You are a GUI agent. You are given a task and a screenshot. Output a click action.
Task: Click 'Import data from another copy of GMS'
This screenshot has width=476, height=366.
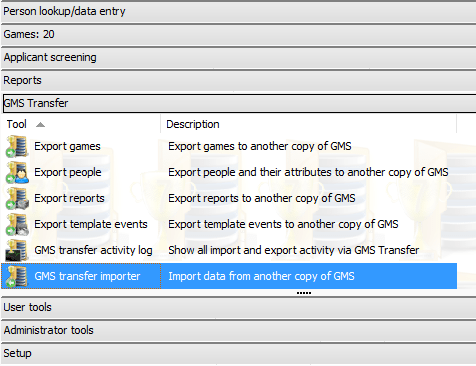261,276
